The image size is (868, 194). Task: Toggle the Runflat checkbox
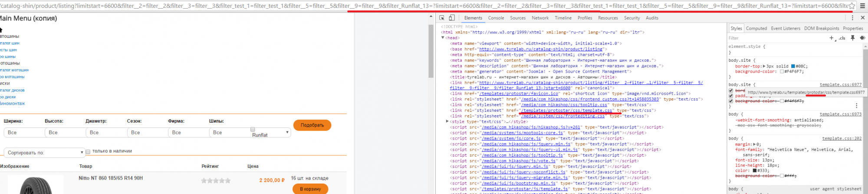pos(253,130)
